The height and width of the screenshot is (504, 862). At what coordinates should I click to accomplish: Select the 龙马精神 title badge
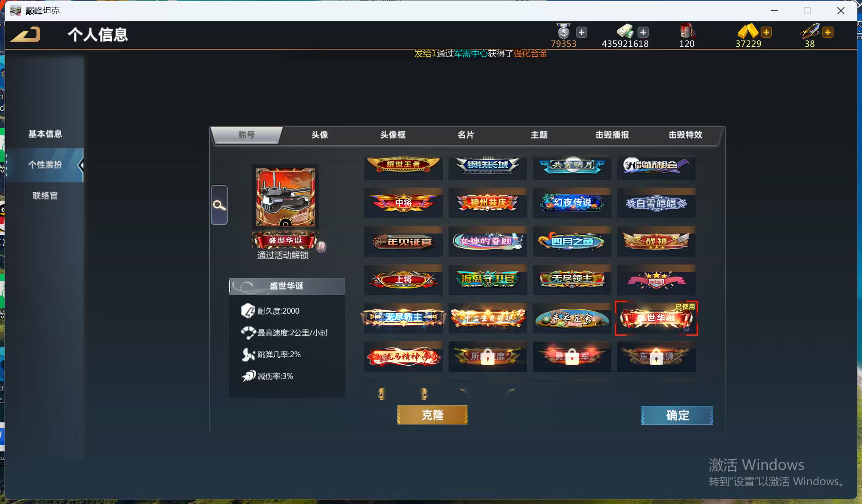pos(403,357)
